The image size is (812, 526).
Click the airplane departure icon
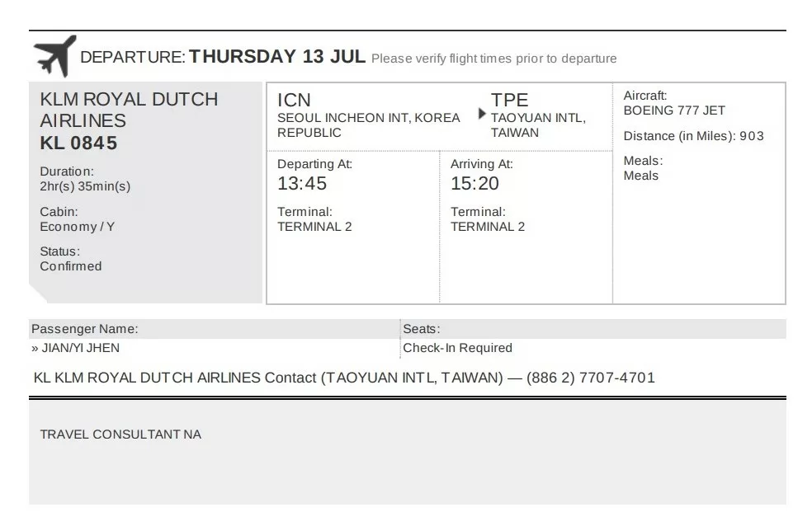click(x=55, y=56)
